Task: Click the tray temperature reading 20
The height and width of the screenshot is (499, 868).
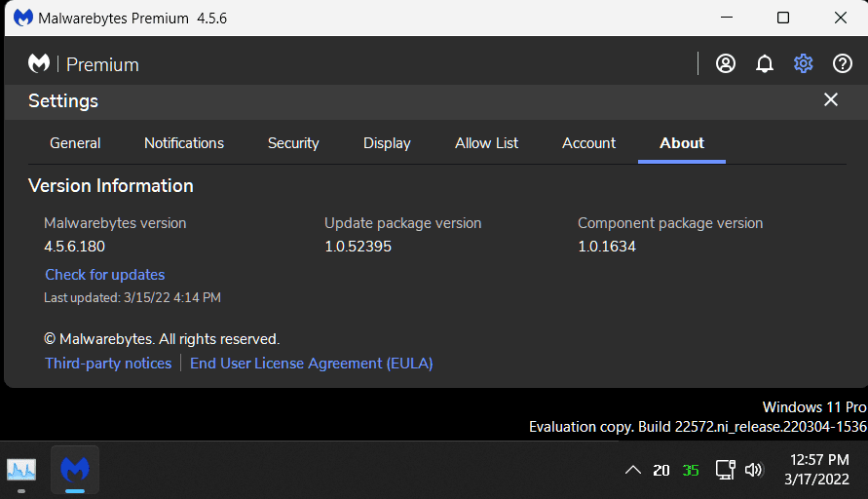Action: tap(660, 470)
